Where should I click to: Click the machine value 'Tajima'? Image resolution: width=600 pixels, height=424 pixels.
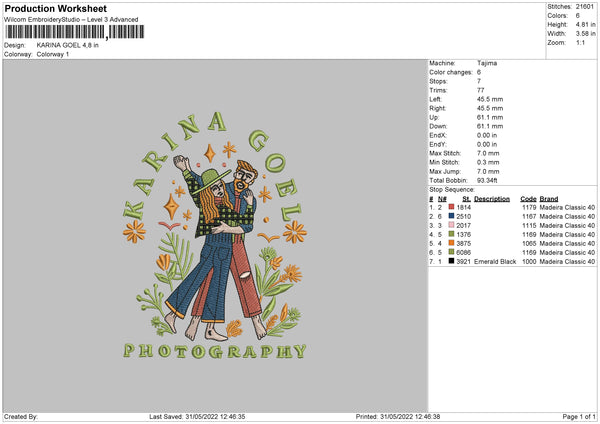pos(487,63)
